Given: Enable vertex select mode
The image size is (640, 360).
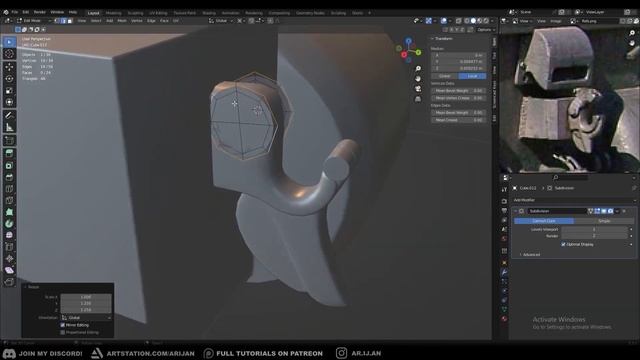Looking at the screenshot, I should point(57,20).
